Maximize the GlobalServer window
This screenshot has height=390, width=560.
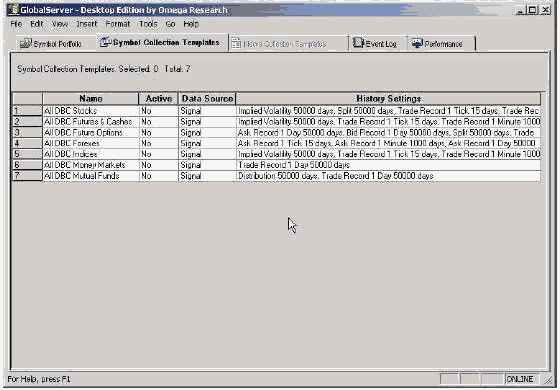pos(532,10)
